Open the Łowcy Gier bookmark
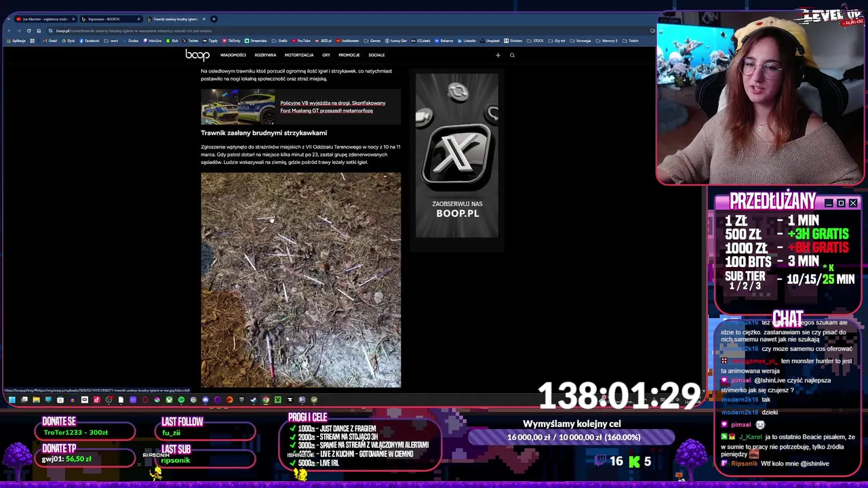This screenshot has width=868, height=488. pos(395,41)
